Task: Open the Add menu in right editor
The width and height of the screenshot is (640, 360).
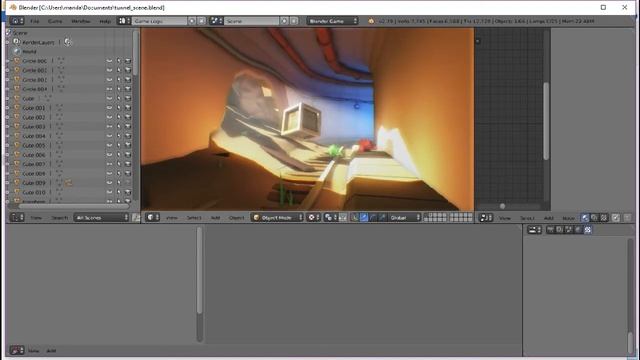Action: click(549, 218)
